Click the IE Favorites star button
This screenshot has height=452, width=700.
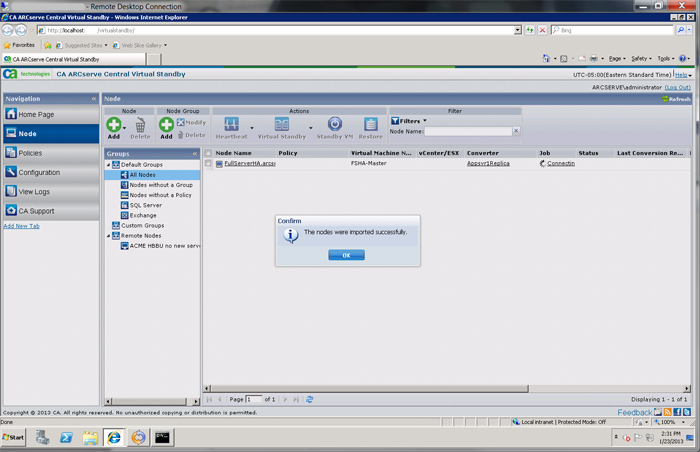(x=19, y=45)
